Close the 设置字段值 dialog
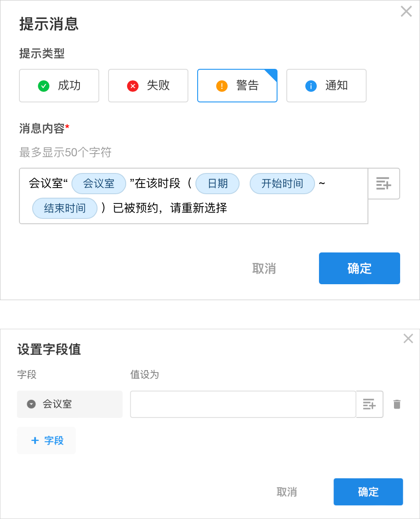Image resolution: width=420 pixels, height=519 pixels. pos(408,338)
